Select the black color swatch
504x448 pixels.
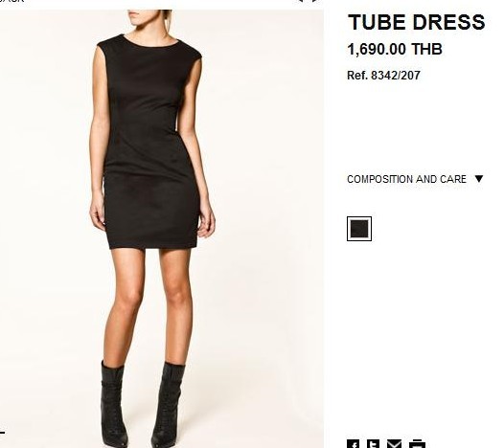(359, 229)
